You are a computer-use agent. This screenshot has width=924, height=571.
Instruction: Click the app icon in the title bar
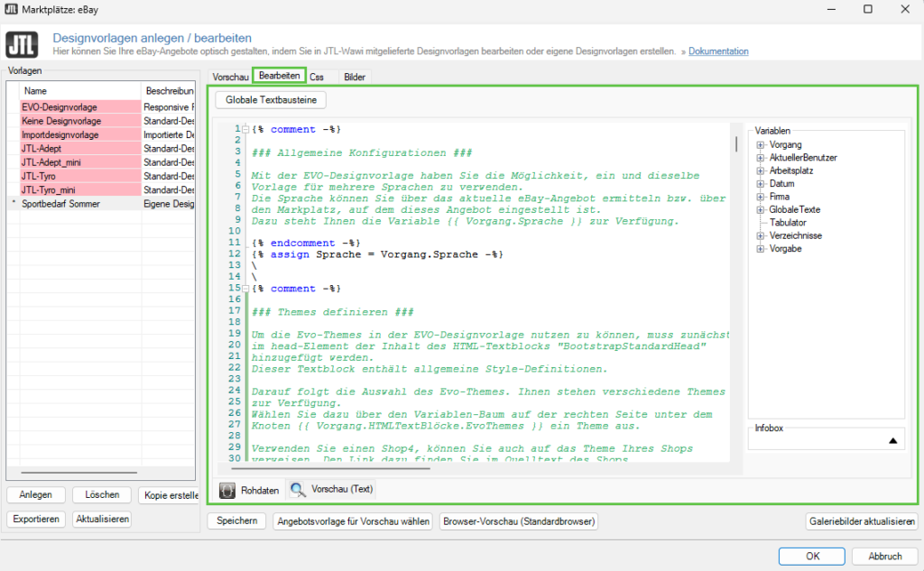pos(11,9)
